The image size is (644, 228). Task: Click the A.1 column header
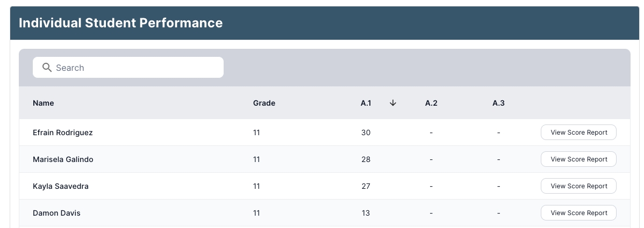[366, 103]
